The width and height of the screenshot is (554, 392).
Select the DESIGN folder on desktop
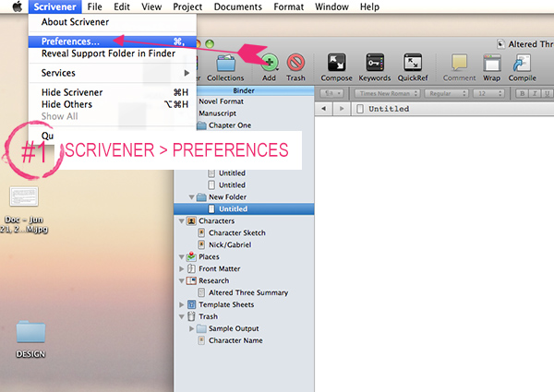coord(30,332)
